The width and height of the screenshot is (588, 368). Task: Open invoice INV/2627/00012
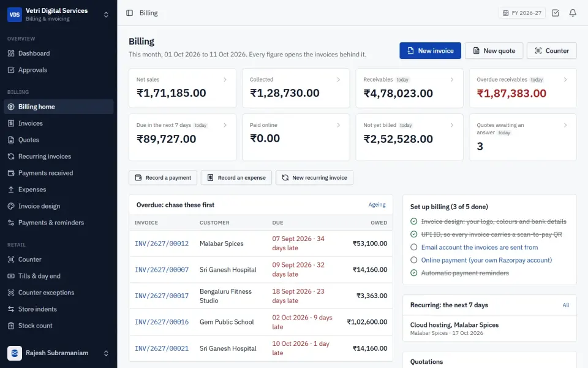pyautogui.click(x=162, y=243)
